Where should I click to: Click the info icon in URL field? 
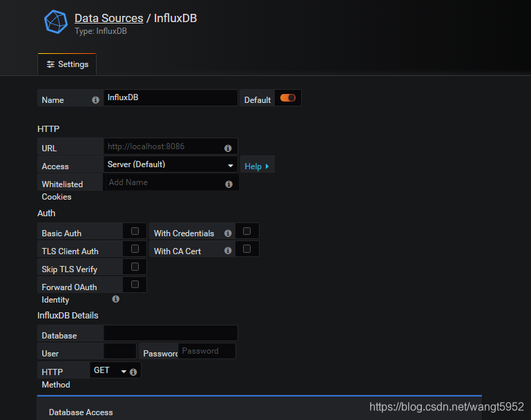[228, 148]
